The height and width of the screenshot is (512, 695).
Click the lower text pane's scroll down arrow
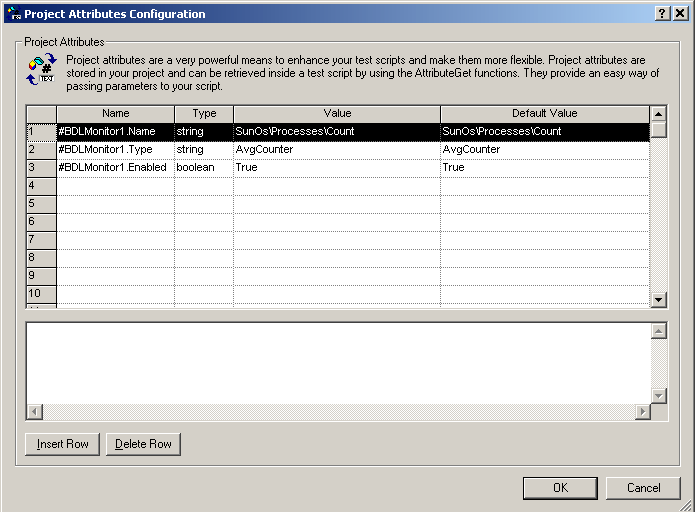point(658,395)
